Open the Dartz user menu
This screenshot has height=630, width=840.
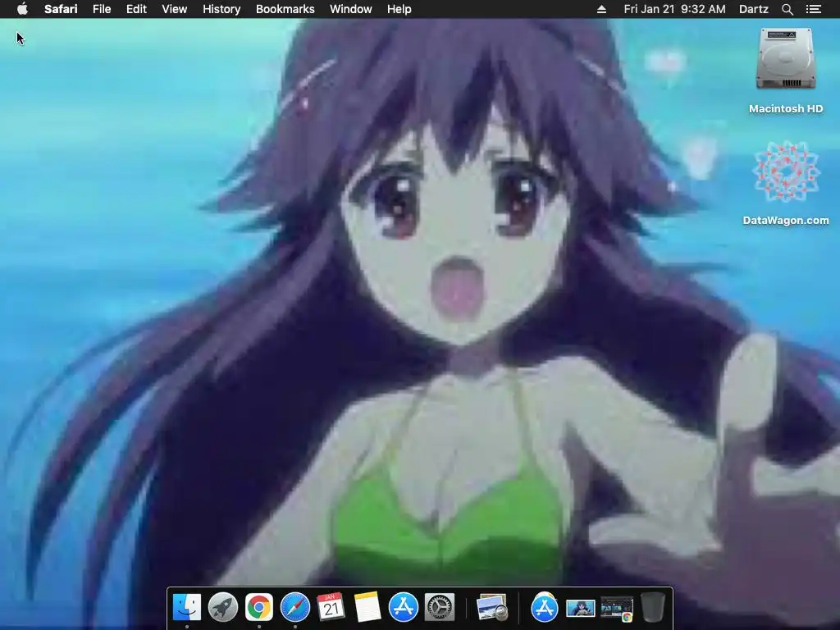[x=754, y=9]
